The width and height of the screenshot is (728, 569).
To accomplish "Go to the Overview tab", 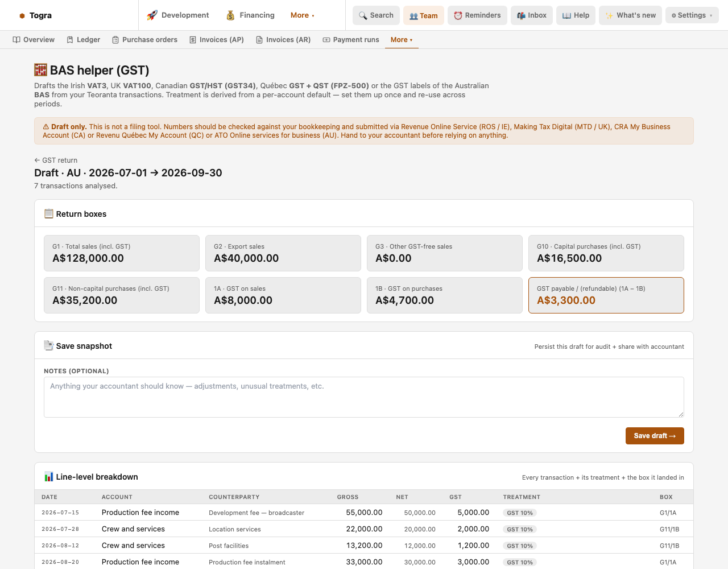I will pyautogui.click(x=34, y=40).
